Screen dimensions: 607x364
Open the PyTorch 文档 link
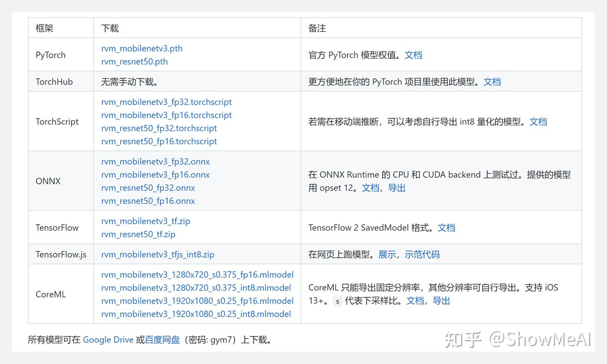pos(414,55)
